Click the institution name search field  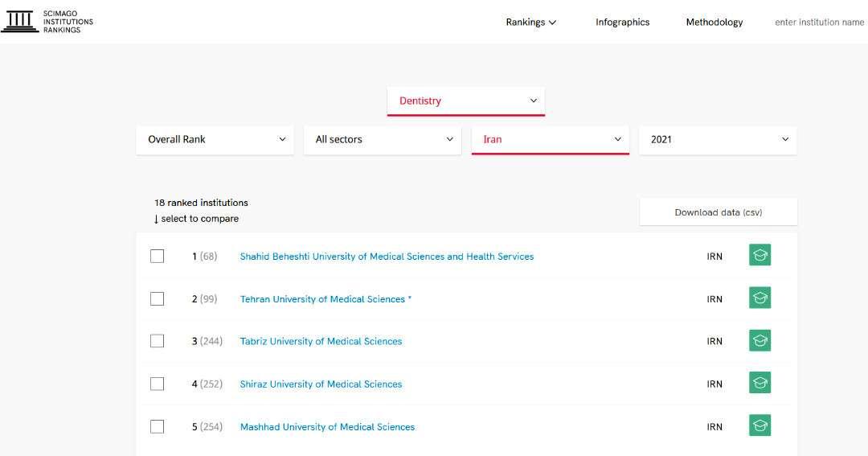coord(819,23)
